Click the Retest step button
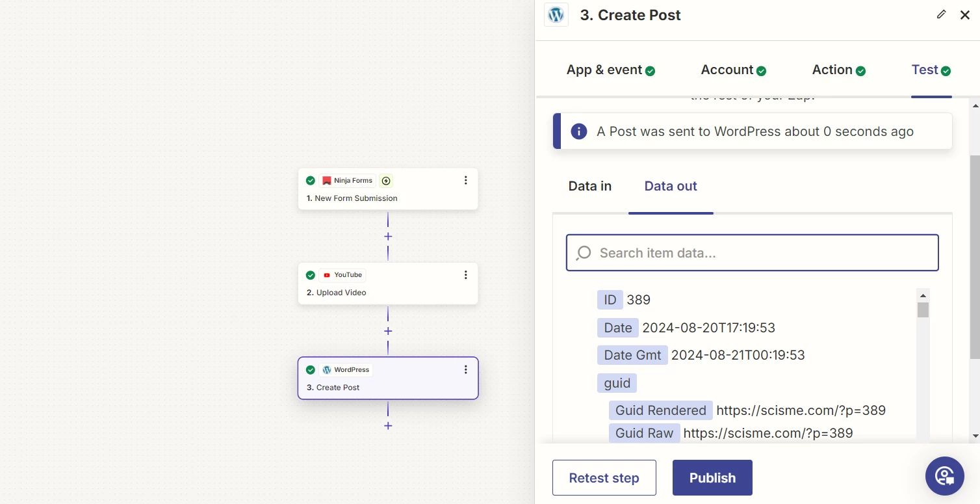980x504 pixels. tap(604, 478)
